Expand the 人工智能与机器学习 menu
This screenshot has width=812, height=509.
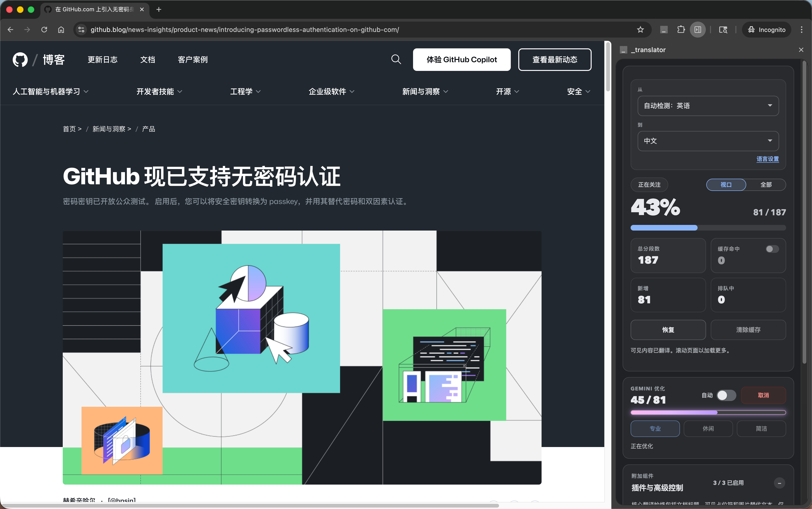pyautogui.click(x=51, y=92)
